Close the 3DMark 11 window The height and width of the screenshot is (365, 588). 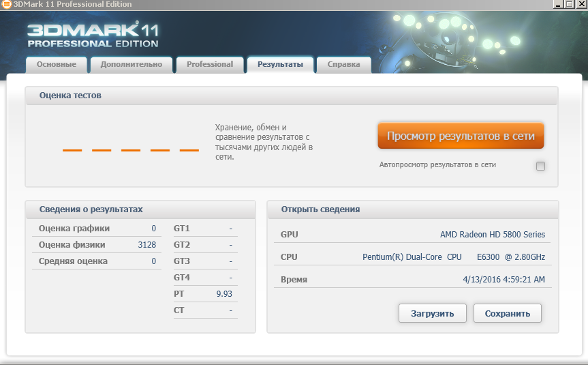582,4
